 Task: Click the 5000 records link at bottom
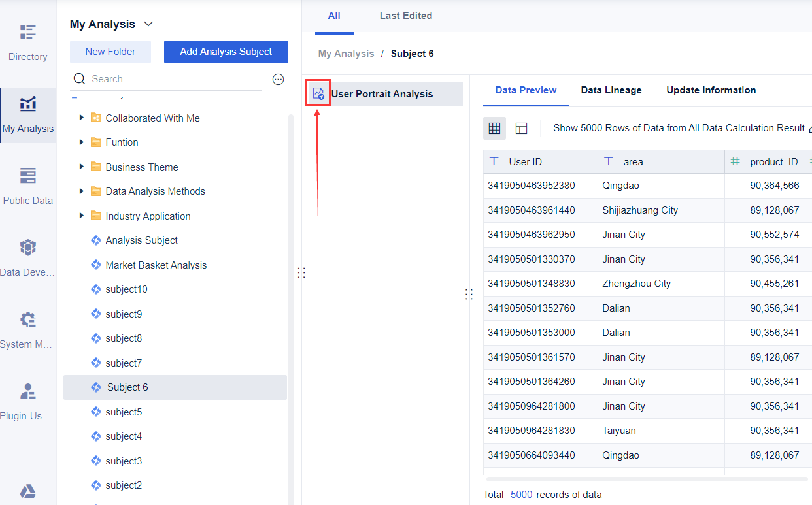click(x=521, y=495)
